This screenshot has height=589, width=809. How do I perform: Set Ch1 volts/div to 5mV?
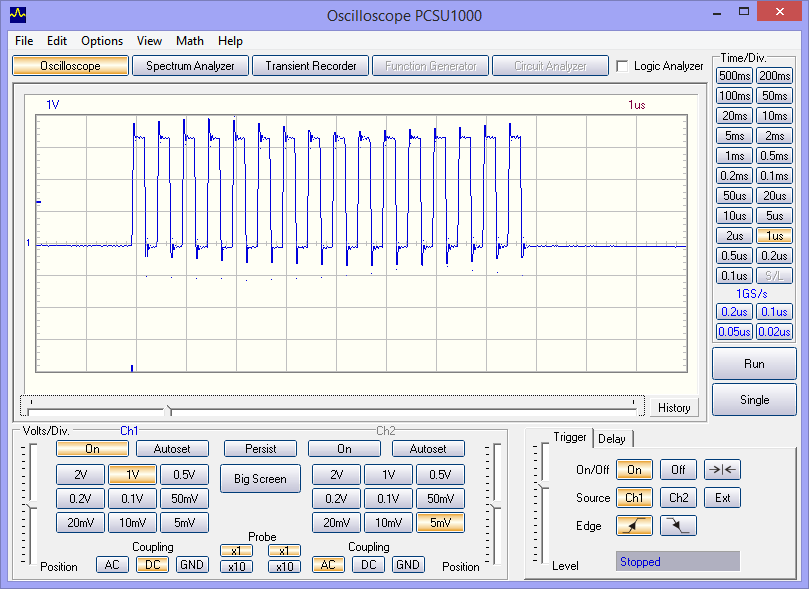click(x=184, y=522)
